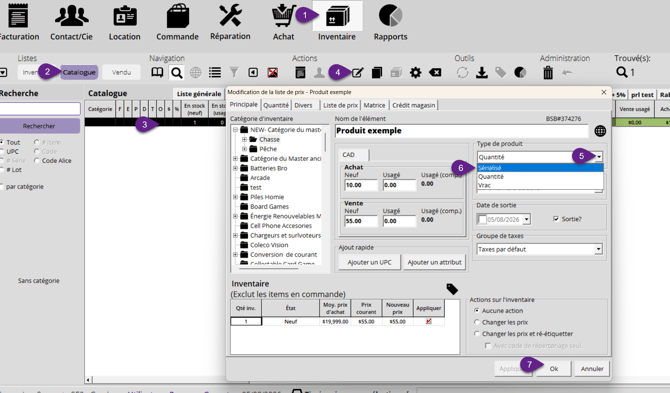670x393 pixels.
Task: Open the Commande module
Action: coord(177,22)
